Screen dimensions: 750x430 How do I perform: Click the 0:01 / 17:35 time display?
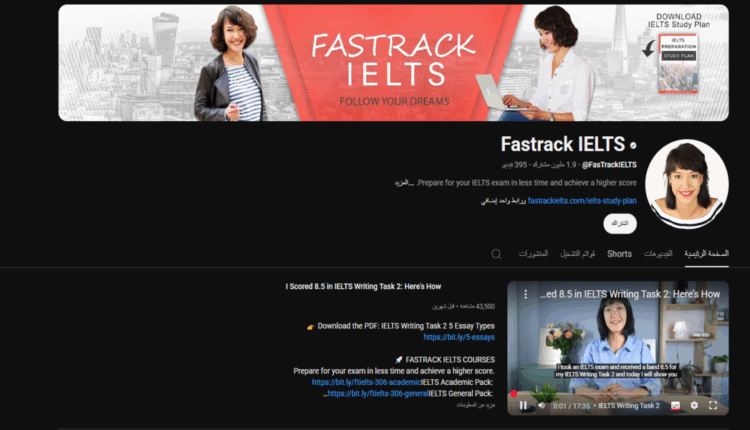coord(572,406)
